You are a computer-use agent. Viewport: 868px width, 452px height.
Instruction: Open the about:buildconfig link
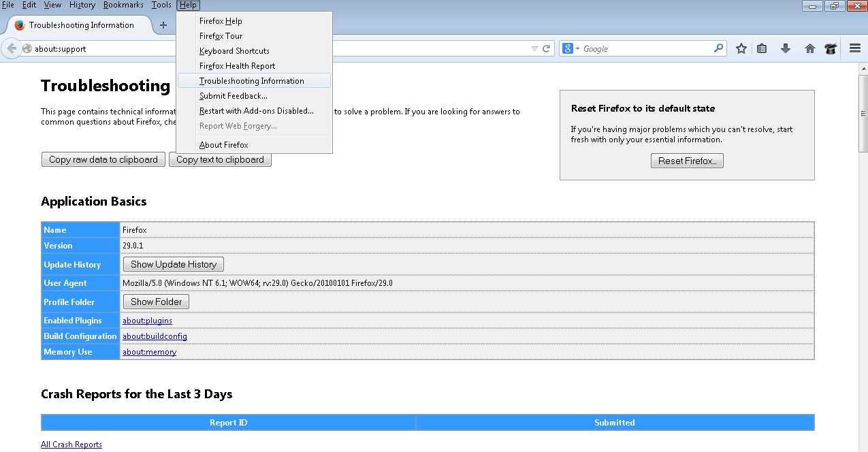pos(155,336)
